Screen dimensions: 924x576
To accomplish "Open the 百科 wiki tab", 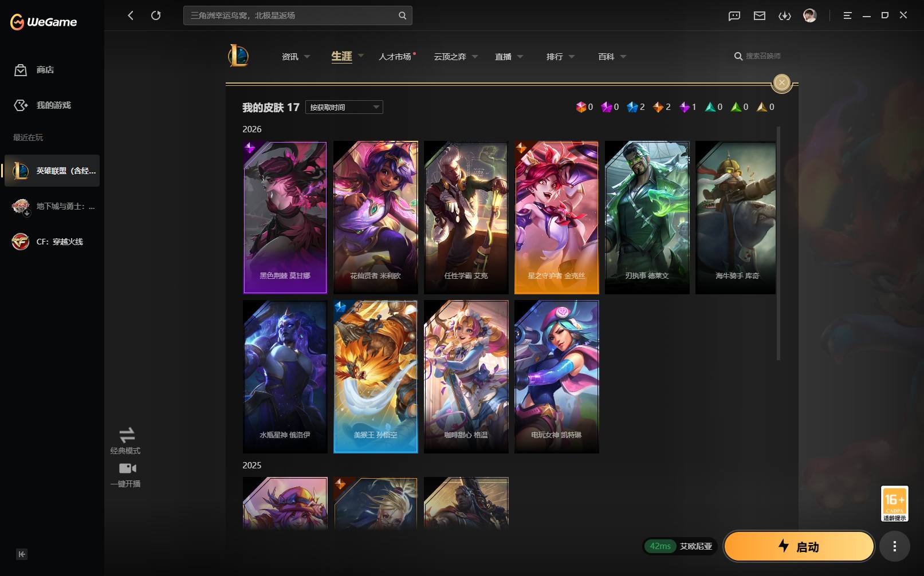I will 606,57.
